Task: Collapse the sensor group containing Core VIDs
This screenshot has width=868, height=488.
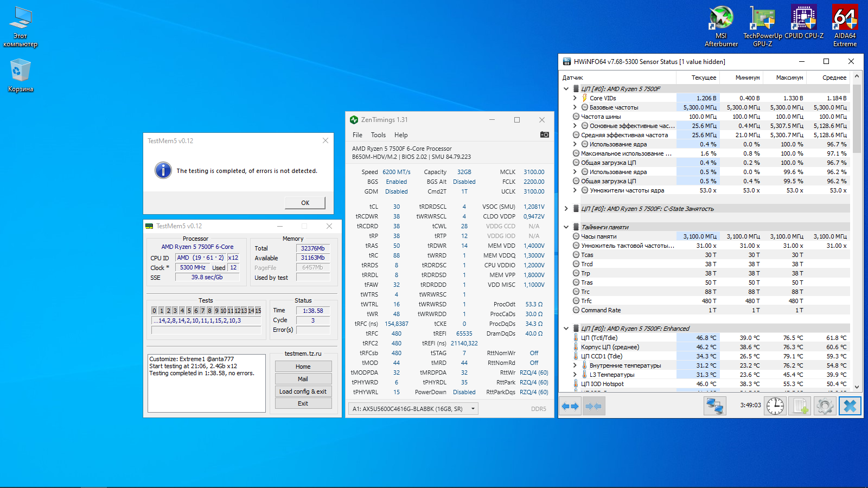Action: click(x=566, y=89)
